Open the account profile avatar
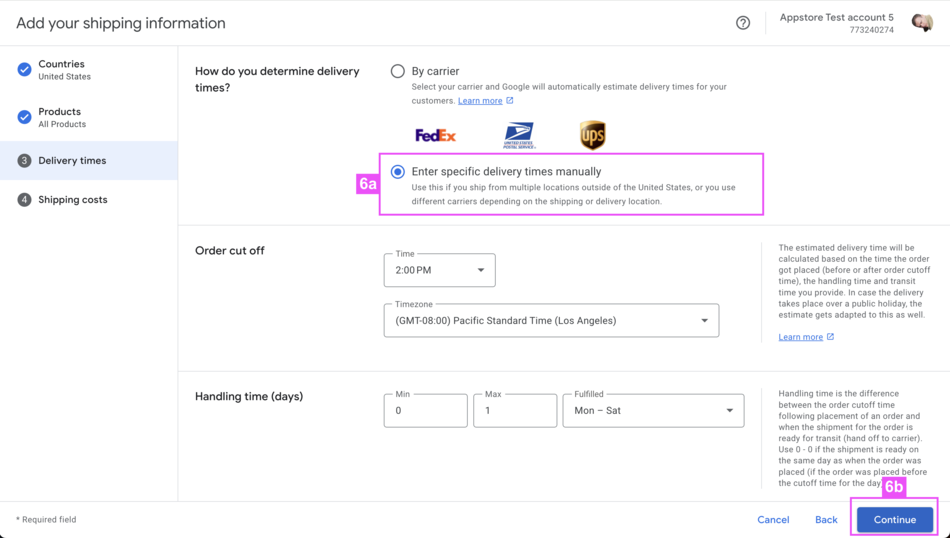The width and height of the screenshot is (950, 538). pyautogui.click(x=921, y=23)
